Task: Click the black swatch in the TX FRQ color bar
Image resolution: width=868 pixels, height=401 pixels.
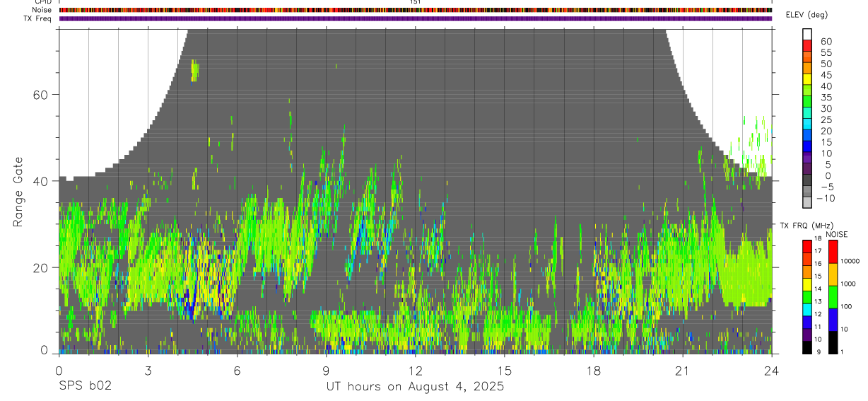Action: 807,347
